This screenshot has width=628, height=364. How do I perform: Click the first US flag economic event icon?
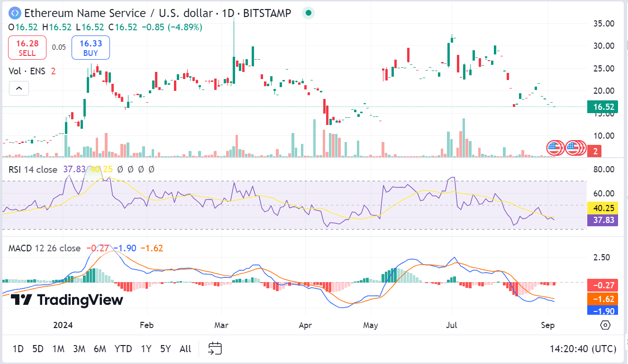[x=553, y=148]
